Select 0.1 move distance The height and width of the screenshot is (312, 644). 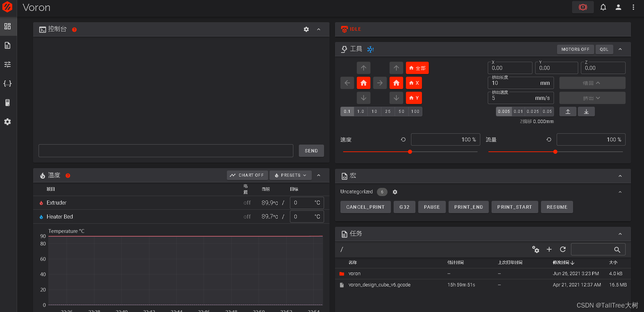[x=347, y=112]
